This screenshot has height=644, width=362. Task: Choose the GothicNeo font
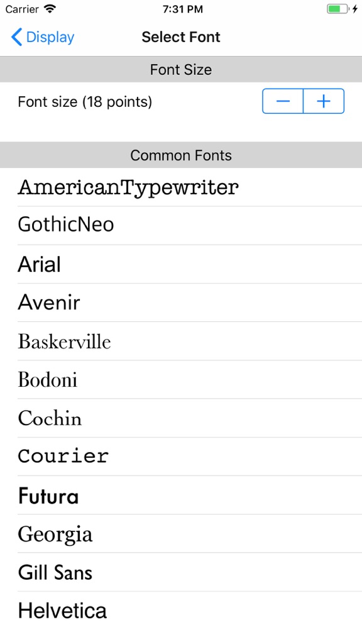click(x=181, y=226)
